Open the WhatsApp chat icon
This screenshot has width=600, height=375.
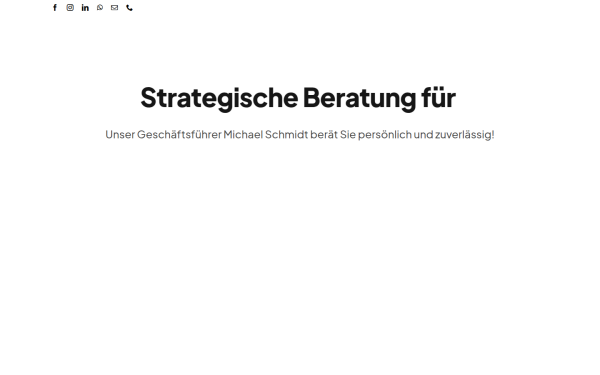tap(100, 8)
